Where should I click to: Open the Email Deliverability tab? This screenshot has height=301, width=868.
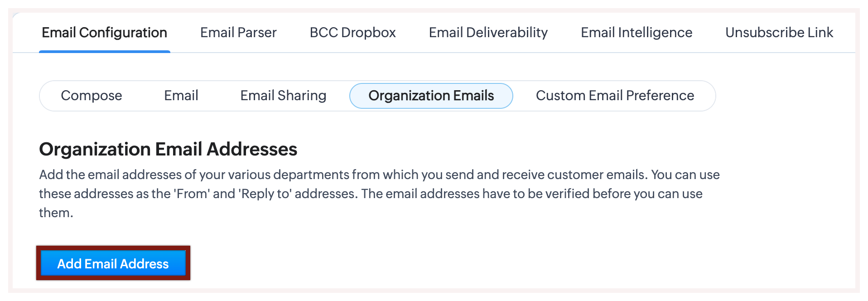488,33
